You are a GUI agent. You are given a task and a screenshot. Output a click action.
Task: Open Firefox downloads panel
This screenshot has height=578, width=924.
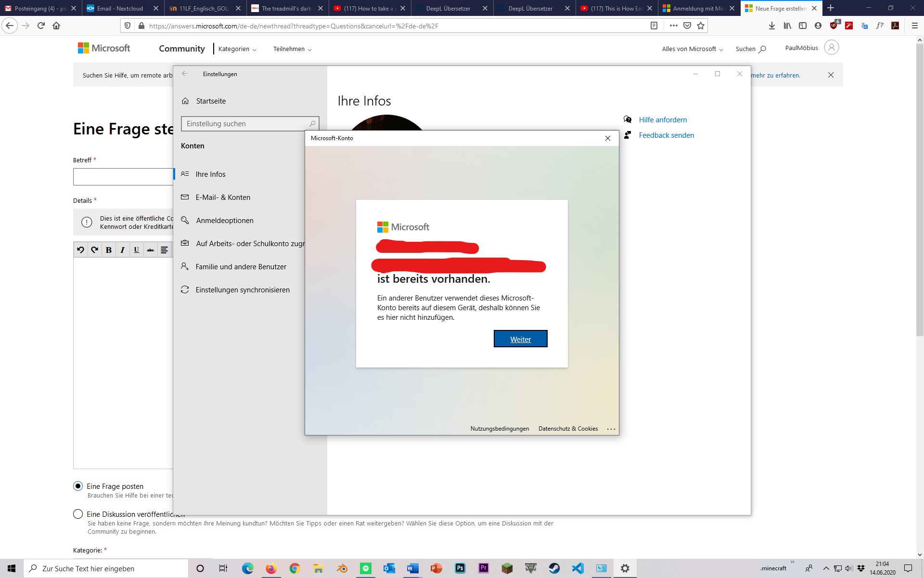[772, 26]
